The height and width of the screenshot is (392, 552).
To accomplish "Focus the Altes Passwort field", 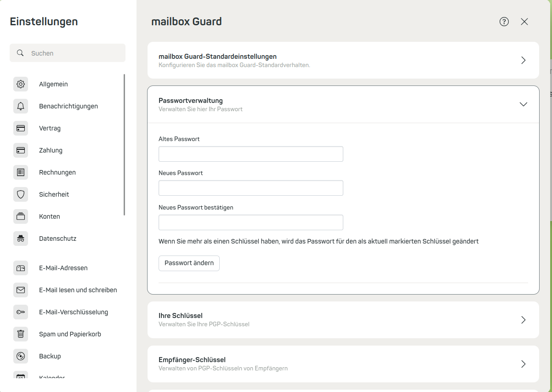I will pyautogui.click(x=251, y=154).
